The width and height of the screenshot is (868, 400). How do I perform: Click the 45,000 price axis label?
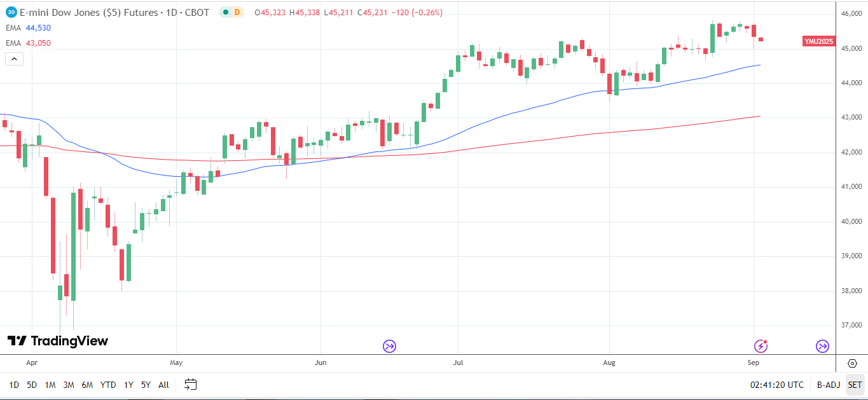(x=850, y=48)
